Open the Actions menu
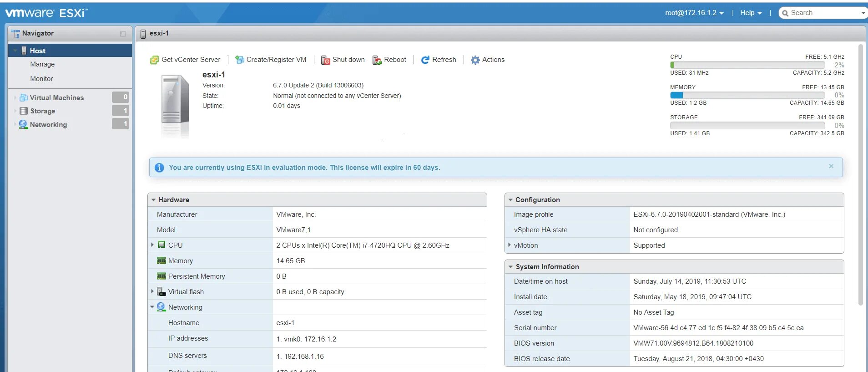Screen dimensions: 868x372 point(488,60)
